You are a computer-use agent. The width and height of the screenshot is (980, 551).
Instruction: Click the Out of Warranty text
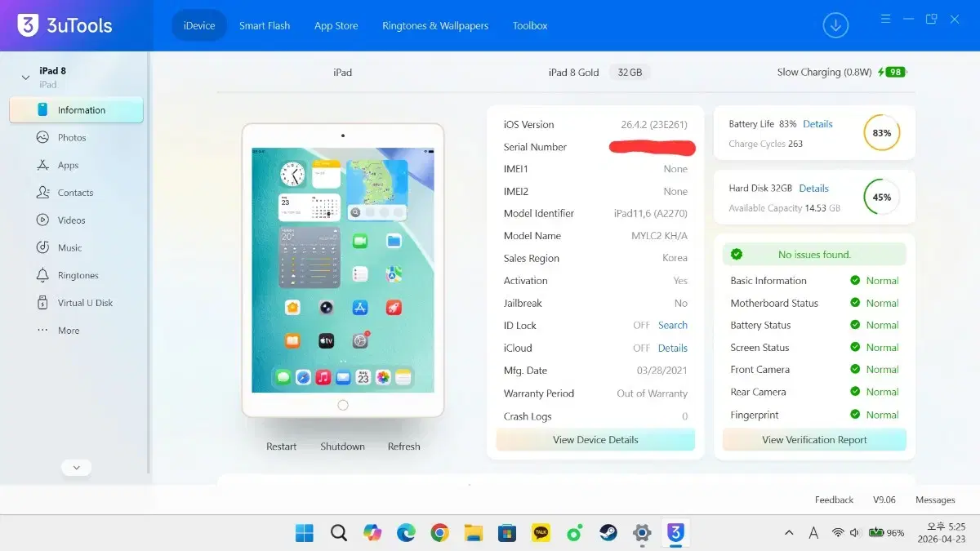[x=653, y=393]
